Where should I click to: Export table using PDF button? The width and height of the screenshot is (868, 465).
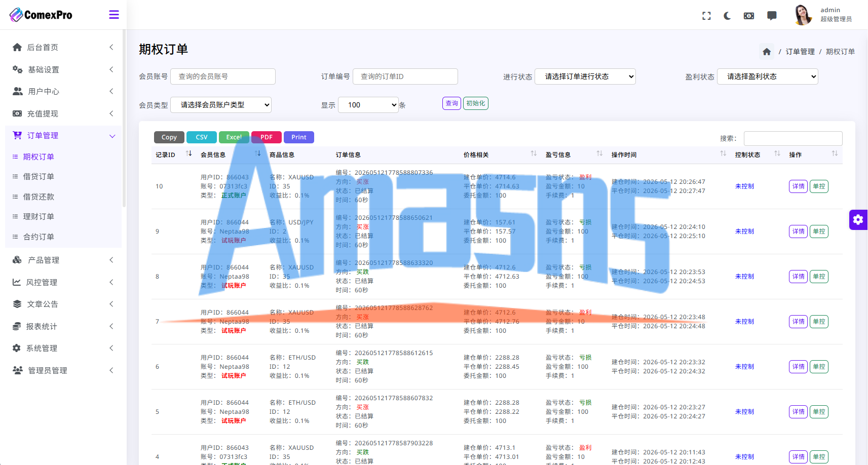pos(267,137)
